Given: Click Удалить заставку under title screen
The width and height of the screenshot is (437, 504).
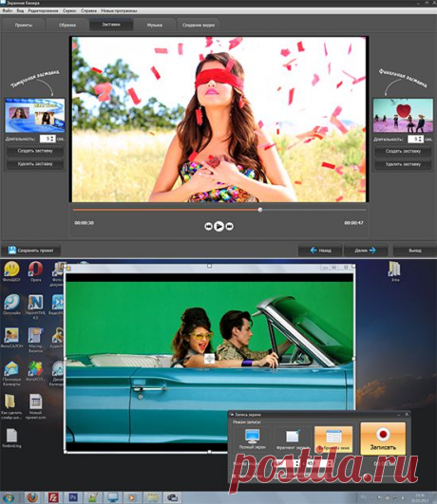Looking at the screenshot, I should coord(35,164).
